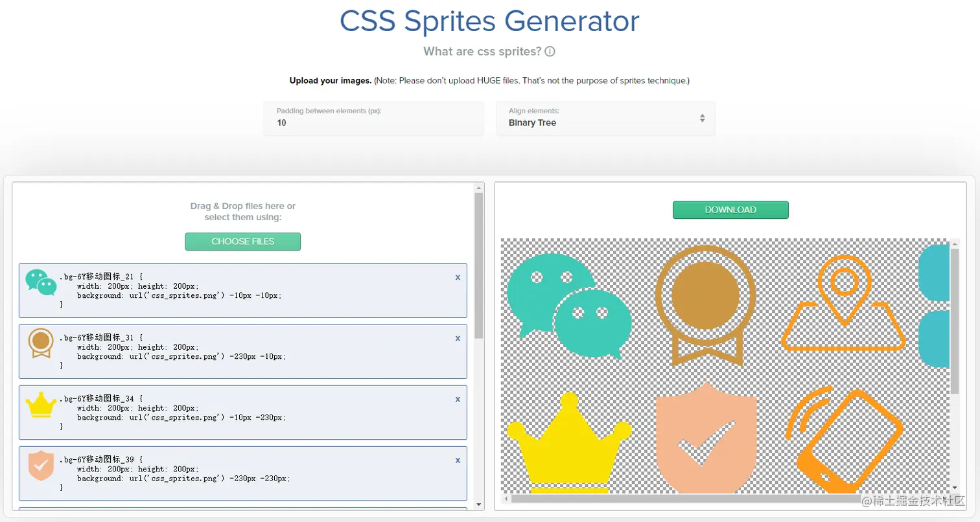Click the file list scrollbar down arrow
The width and height of the screenshot is (980, 522).
tap(479, 504)
